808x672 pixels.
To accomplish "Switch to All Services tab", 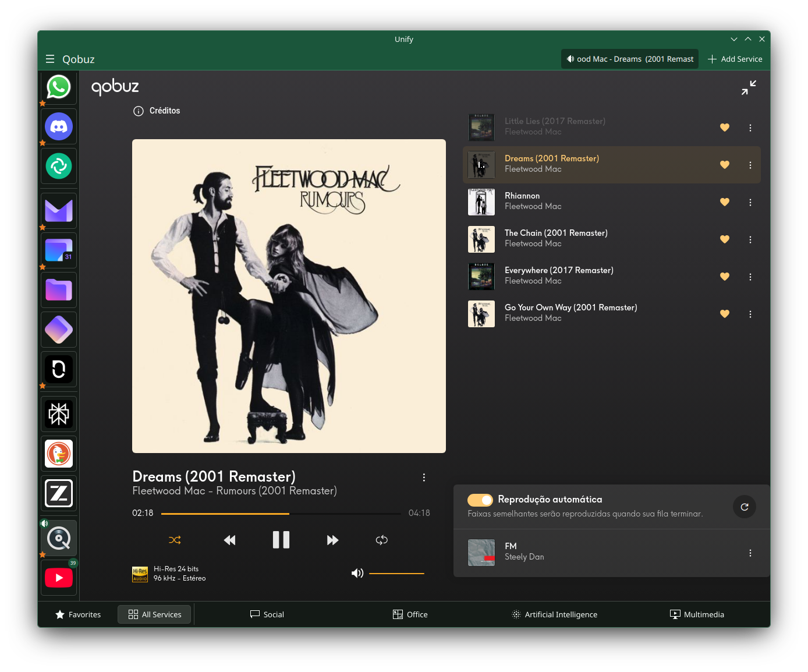I will 154,614.
